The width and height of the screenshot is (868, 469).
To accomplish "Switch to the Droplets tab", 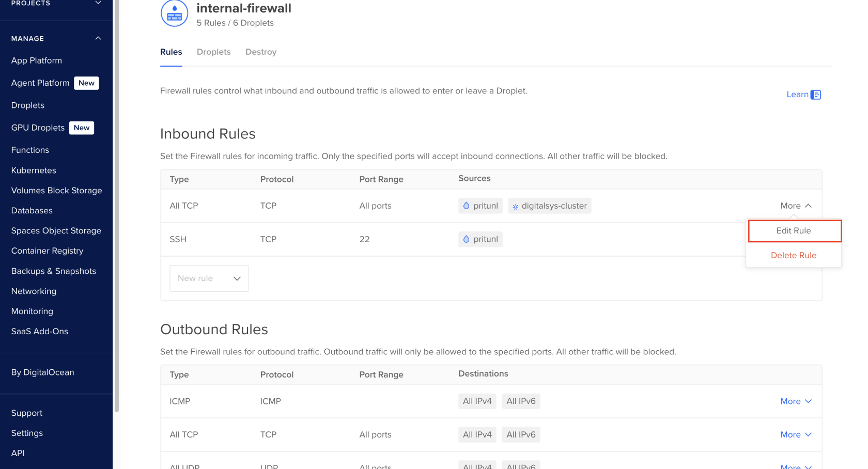I will pyautogui.click(x=213, y=52).
